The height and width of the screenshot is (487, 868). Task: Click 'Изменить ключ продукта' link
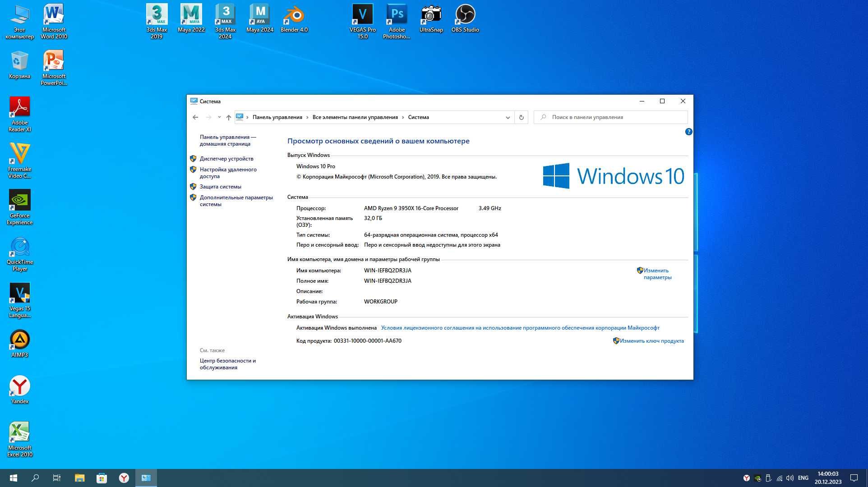coord(651,341)
